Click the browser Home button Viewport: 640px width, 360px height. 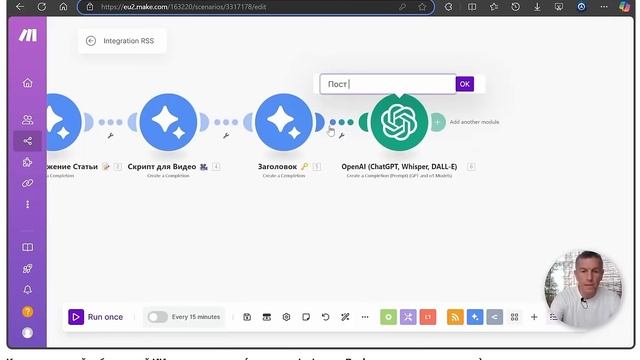point(63,7)
